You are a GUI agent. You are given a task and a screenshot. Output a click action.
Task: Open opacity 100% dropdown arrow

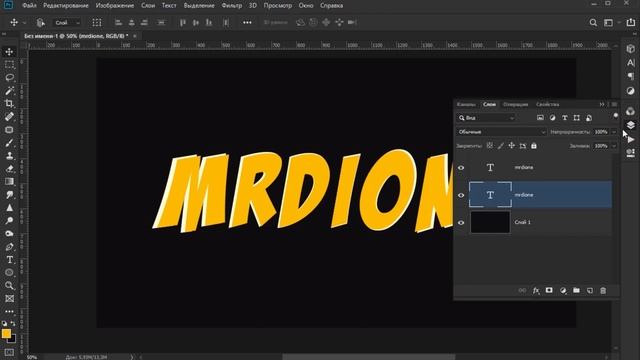614,132
